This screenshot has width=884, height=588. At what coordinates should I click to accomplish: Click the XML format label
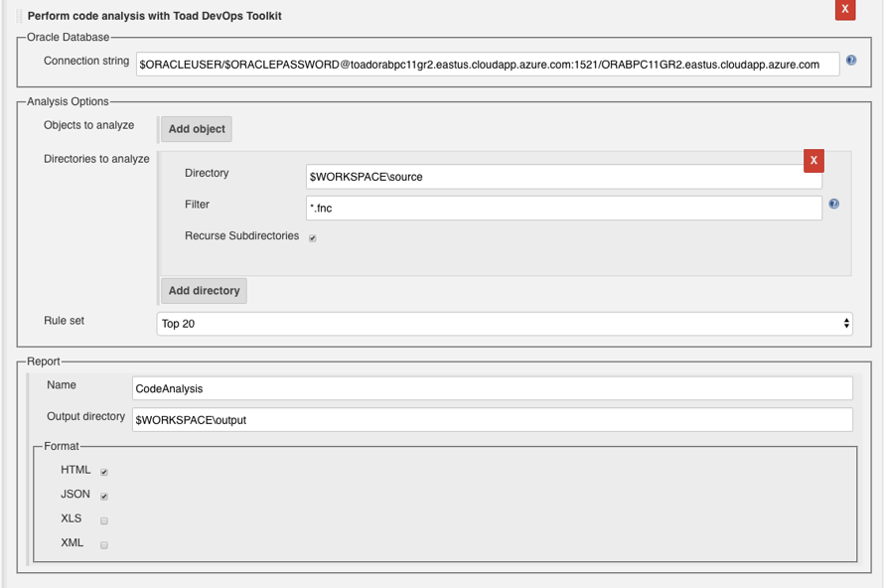click(x=73, y=542)
